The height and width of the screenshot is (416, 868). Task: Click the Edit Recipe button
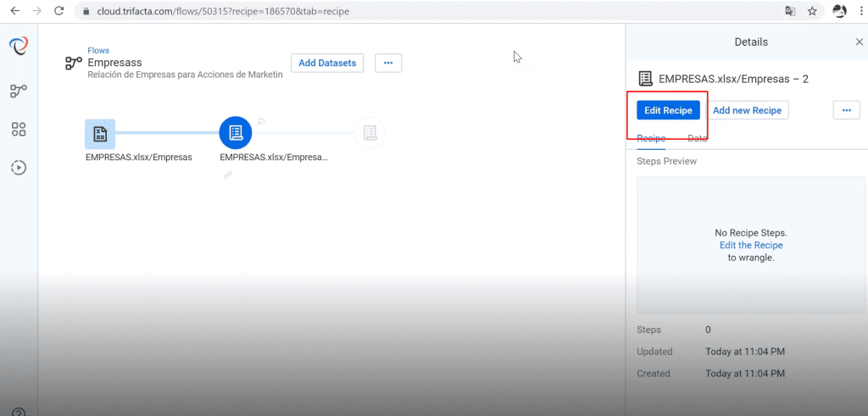[668, 110]
